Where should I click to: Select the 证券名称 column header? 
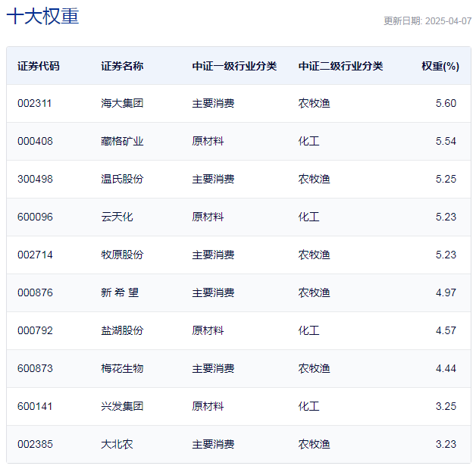pyautogui.click(x=122, y=66)
